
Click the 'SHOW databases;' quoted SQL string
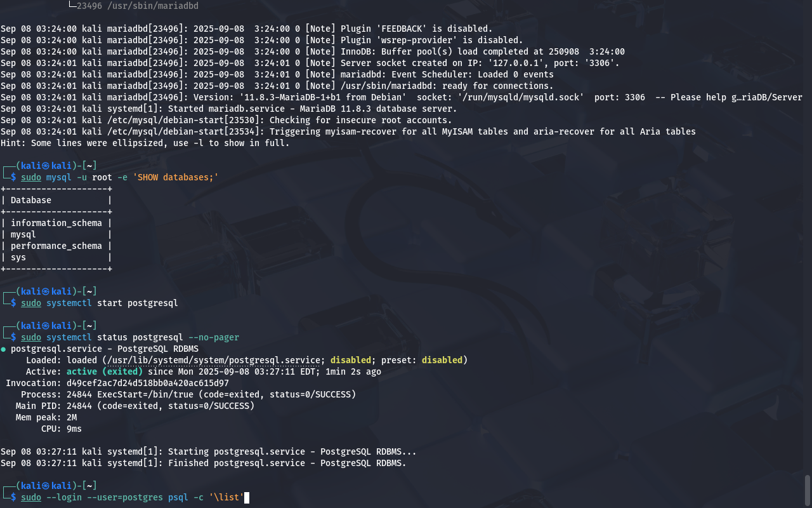(x=176, y=177)
